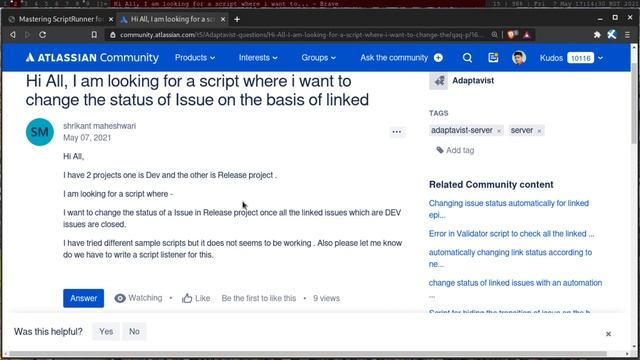Click the '9 views' count text
Screen dimensions: 640x360
pyautogui.click(x=327, y=298)
